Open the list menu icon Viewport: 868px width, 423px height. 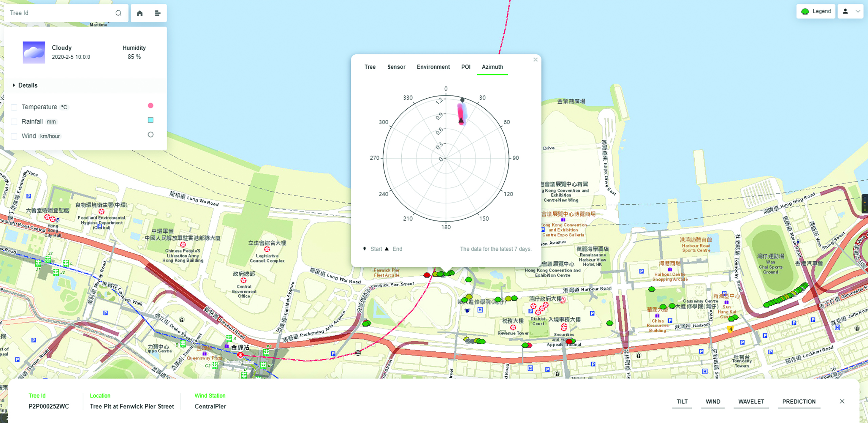(158, 13)
